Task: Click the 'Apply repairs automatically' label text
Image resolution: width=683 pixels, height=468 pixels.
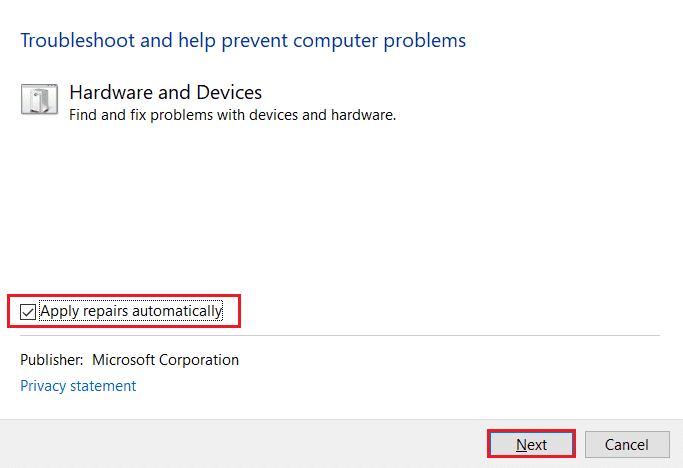Action: [x=131, y=311]
